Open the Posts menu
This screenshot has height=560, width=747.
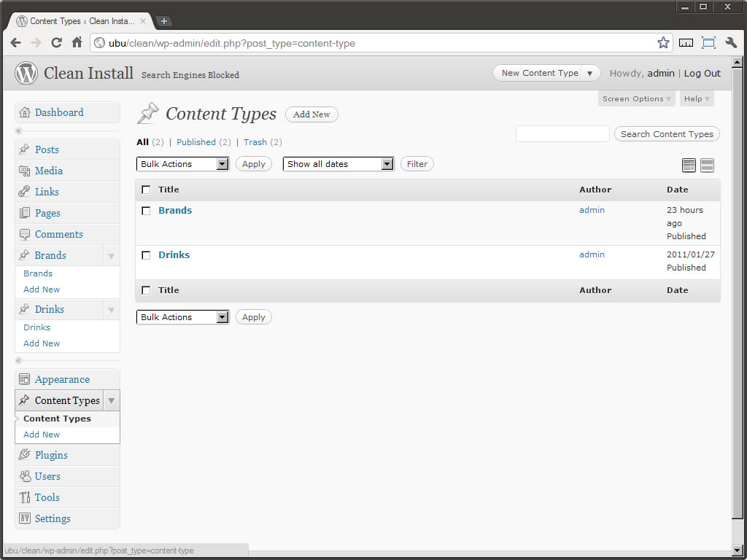point(47,149)
